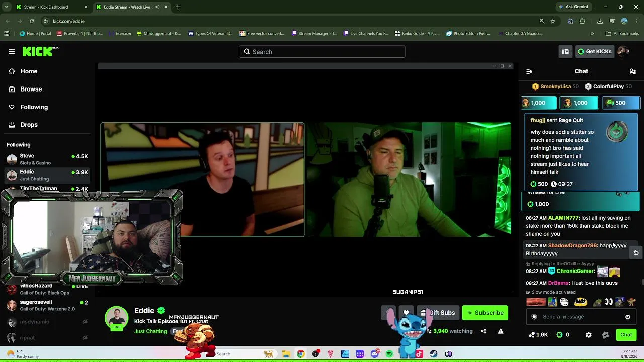View channel points 1.9K balance
The image size is (644, 362).
pos(538,335)
